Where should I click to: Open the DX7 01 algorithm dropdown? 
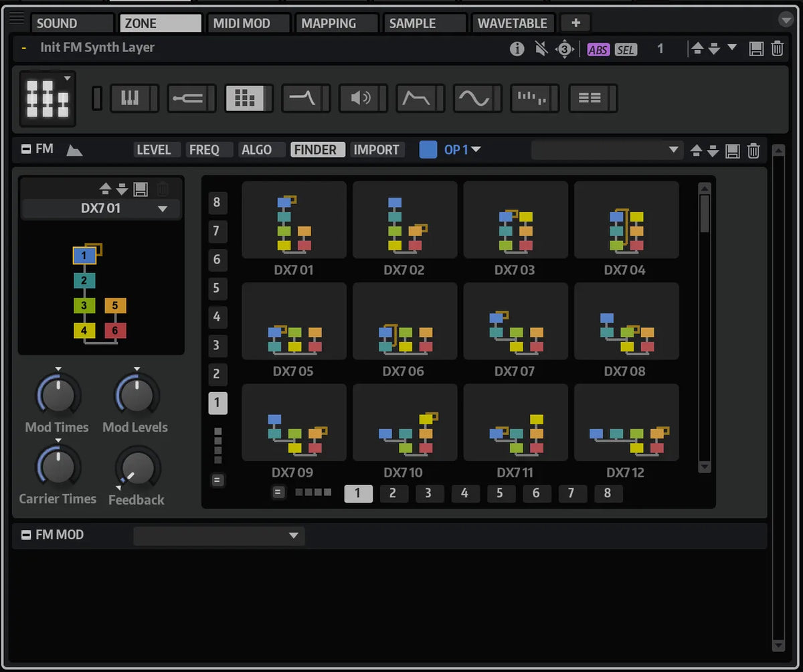[101, 208]
